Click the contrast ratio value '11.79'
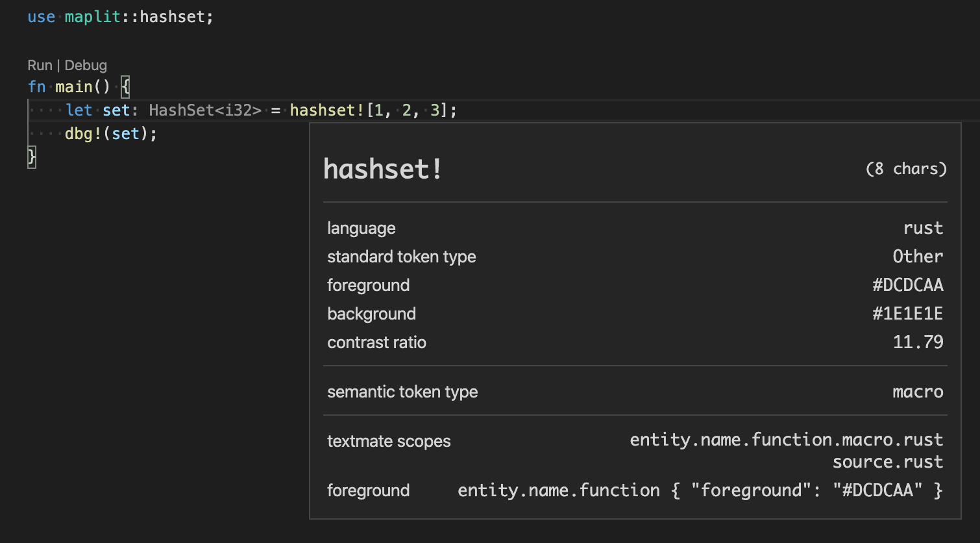Screen dimensions: 980x543 click(x=918, y=342)
